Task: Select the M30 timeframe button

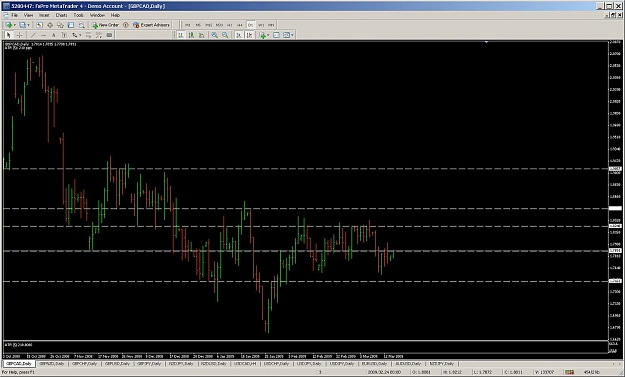Action: click(x=219, y=25)
